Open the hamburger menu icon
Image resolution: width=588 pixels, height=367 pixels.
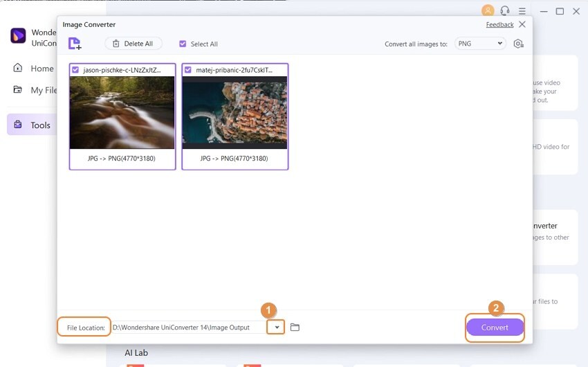coord(522,11)
